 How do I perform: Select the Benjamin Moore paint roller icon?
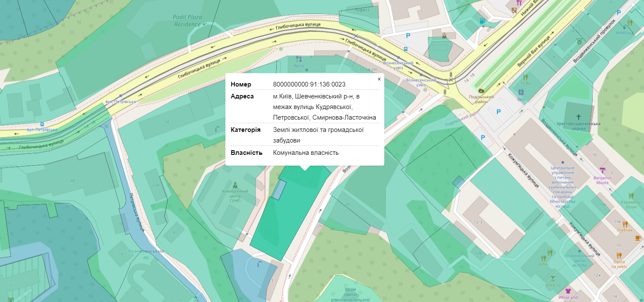click(603, 171)
